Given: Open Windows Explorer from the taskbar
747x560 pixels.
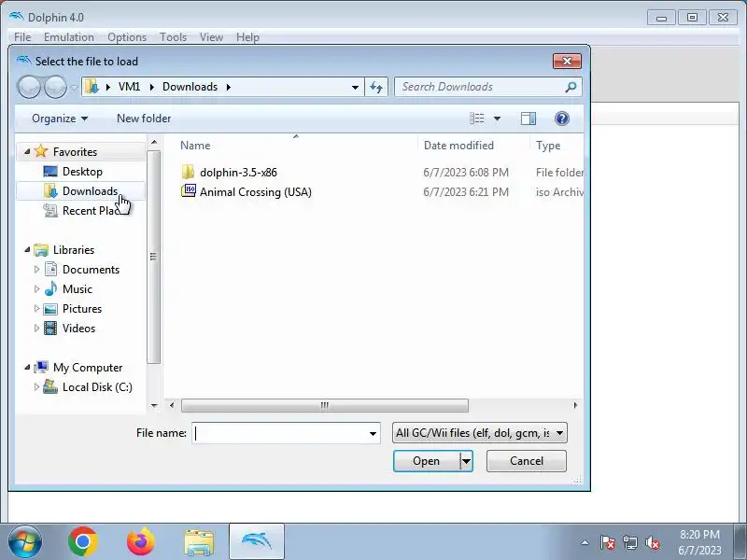Looking at the screenshot, I should [199, 542].
